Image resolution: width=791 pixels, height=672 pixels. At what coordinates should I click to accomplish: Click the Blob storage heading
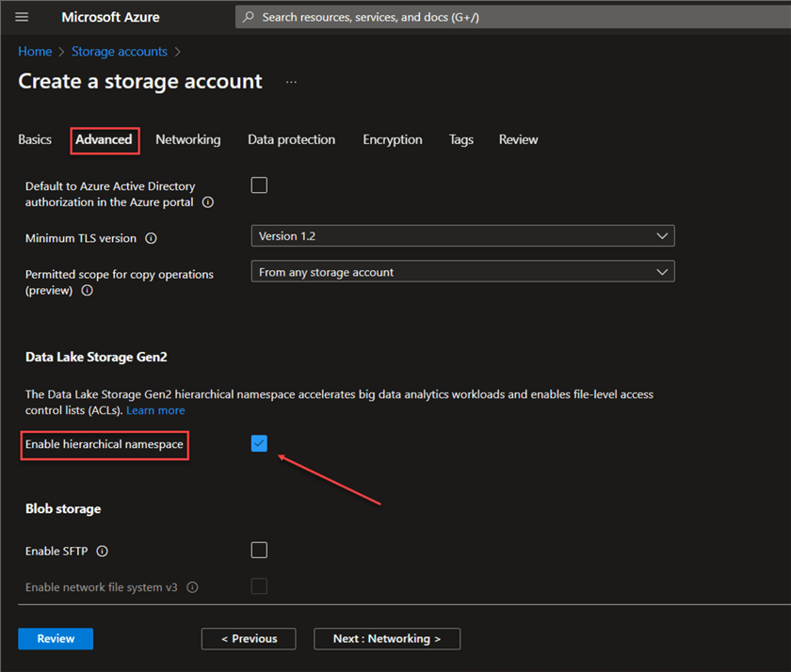click(63, 508)
